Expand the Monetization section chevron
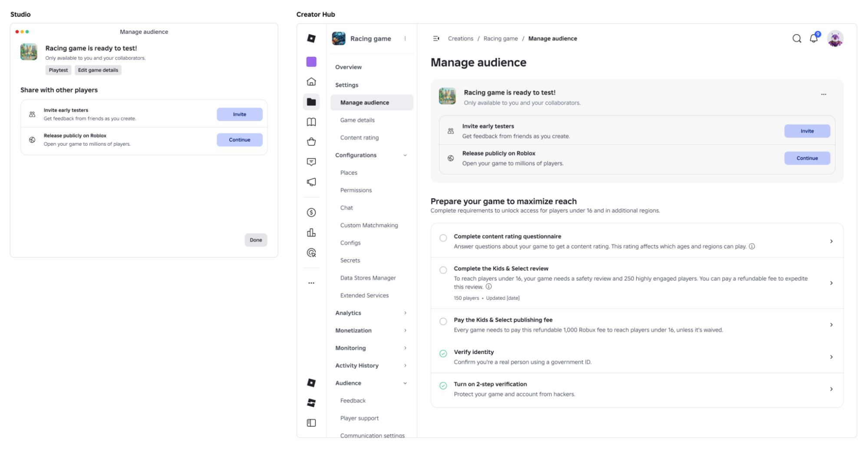 pyautogui.click(x=405, y=331)
